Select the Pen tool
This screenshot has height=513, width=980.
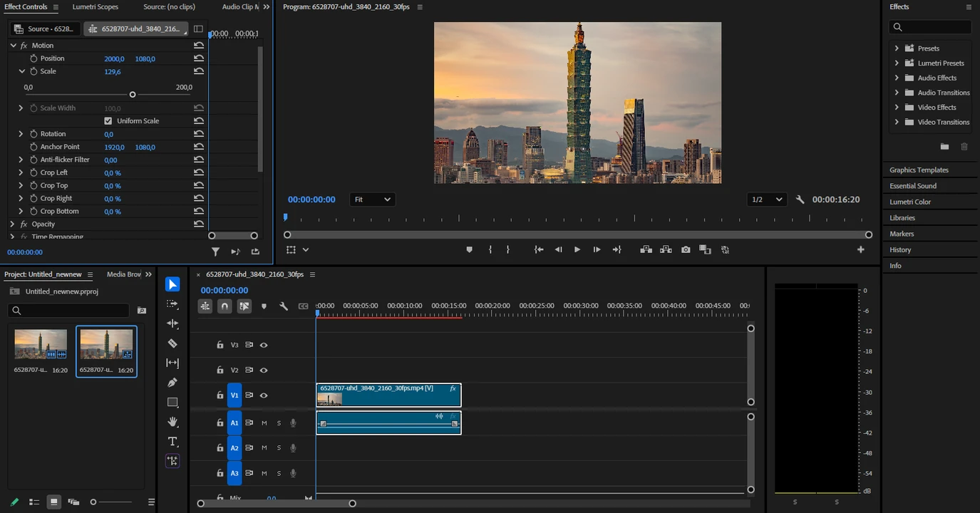pyautogui.click(x=172, y=383)
